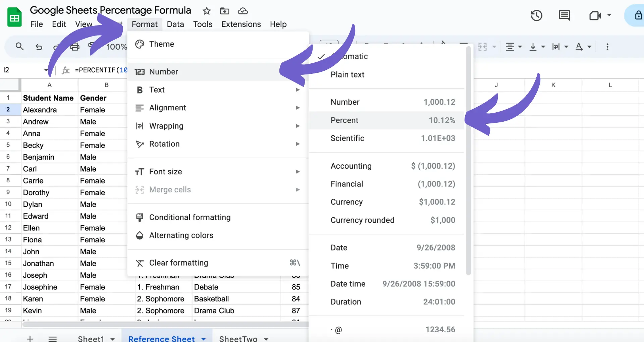This screenshot has height=342, width=644.
Task: Choose Theme in Format menu
Action: [218, 44]
